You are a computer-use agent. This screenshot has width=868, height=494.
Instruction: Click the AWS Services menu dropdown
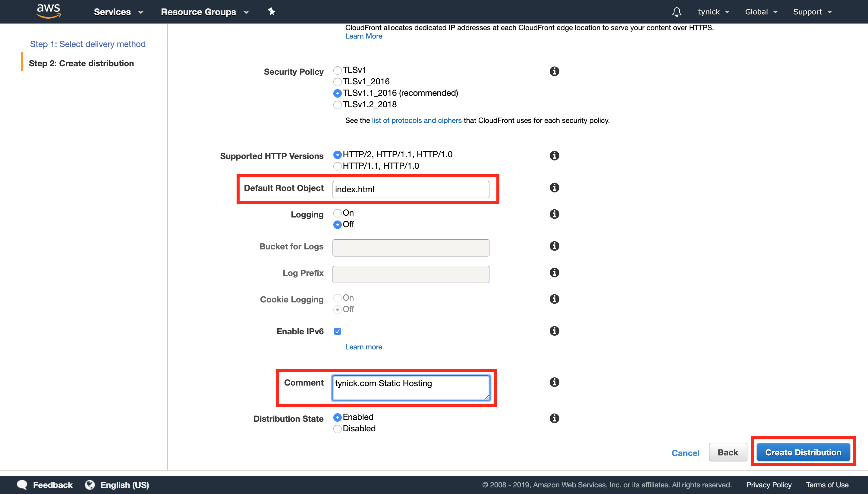[x=118, y=12]
